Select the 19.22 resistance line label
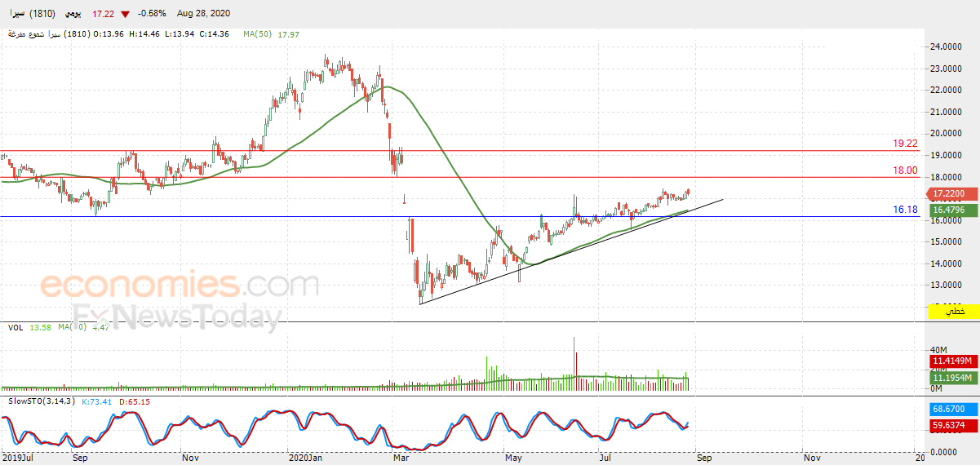 (x=905, y=144)
